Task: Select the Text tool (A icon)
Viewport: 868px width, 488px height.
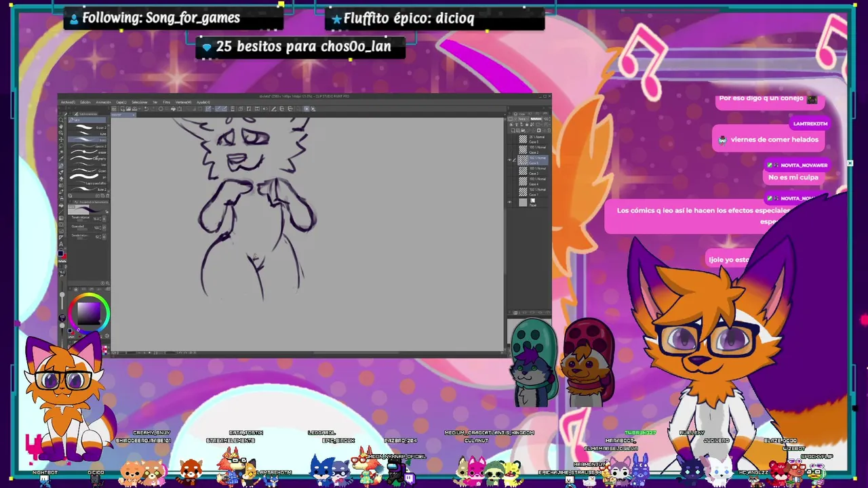Action: click(x=61, y=244)
